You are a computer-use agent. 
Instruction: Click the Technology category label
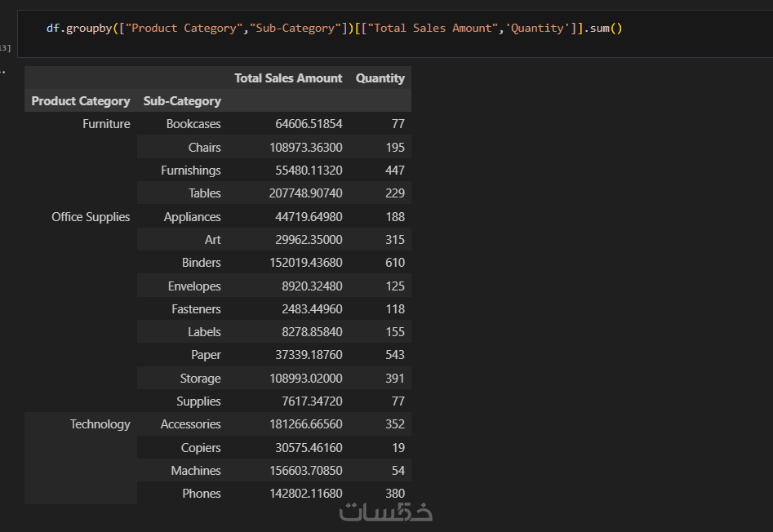[x=100, y=424]
